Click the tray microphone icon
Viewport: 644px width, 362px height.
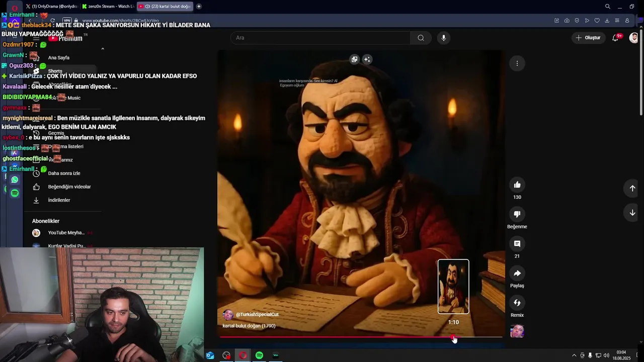point(590,355)
